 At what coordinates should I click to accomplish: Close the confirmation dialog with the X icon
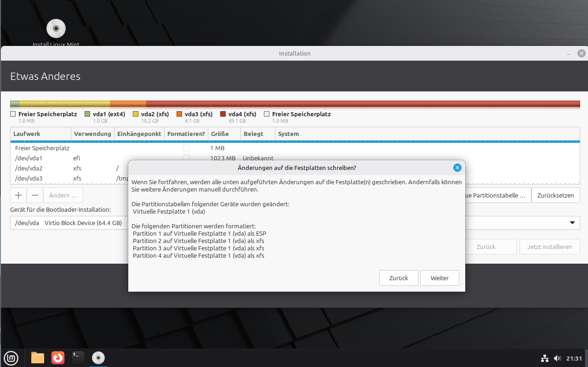(x=457, y=168)
